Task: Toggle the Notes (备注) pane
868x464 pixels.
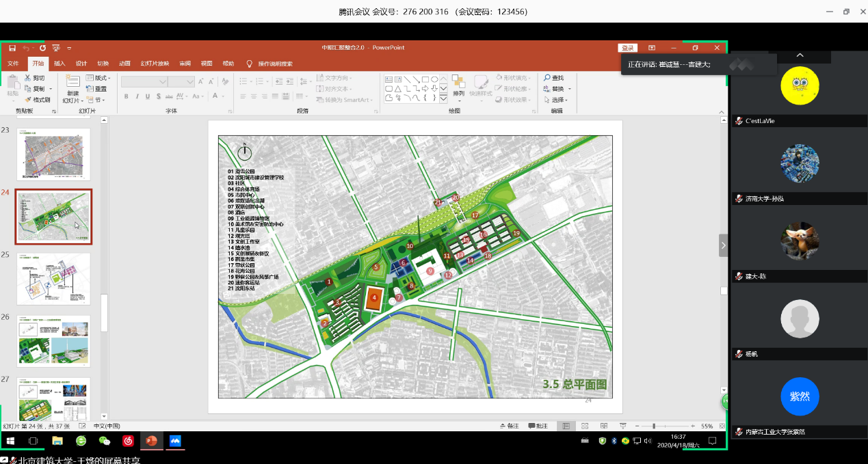Action: [x=509, y=426]
